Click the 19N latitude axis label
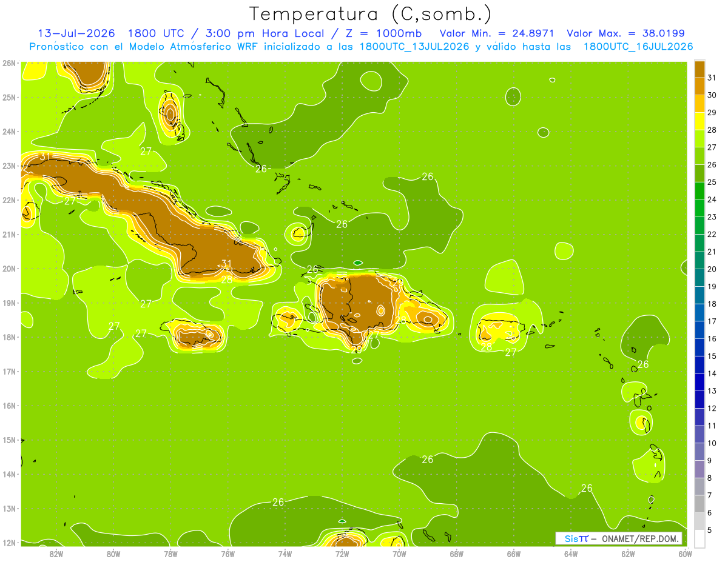The height and width of the screenshot is (562, 728). click(x=9, y=303)
